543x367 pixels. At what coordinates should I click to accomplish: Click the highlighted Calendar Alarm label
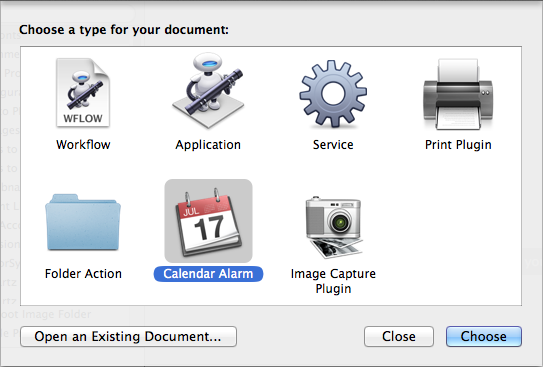pos(208,274)
